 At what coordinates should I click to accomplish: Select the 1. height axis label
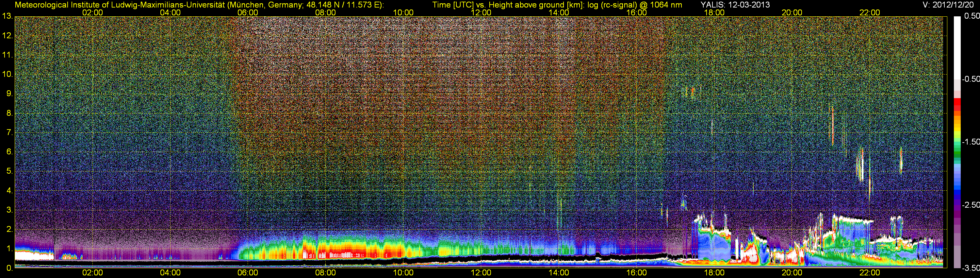pos(9,249)
